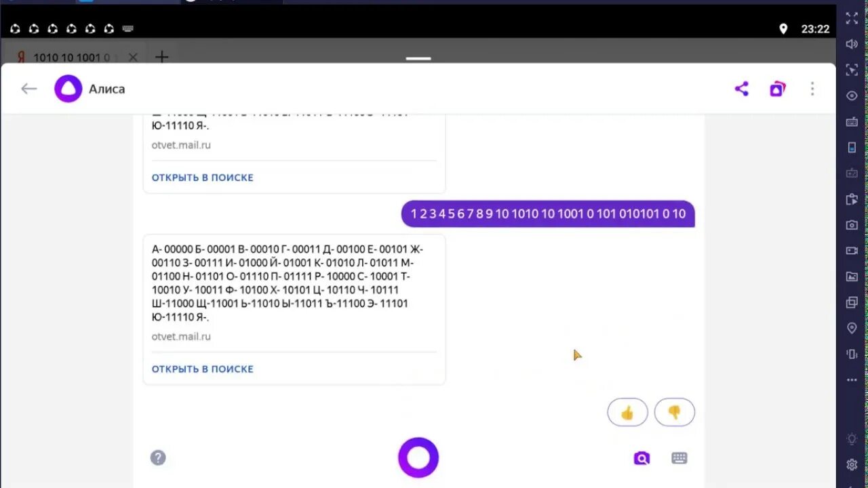Click the keyboard icon in the status bar

(x=127, y=28)
